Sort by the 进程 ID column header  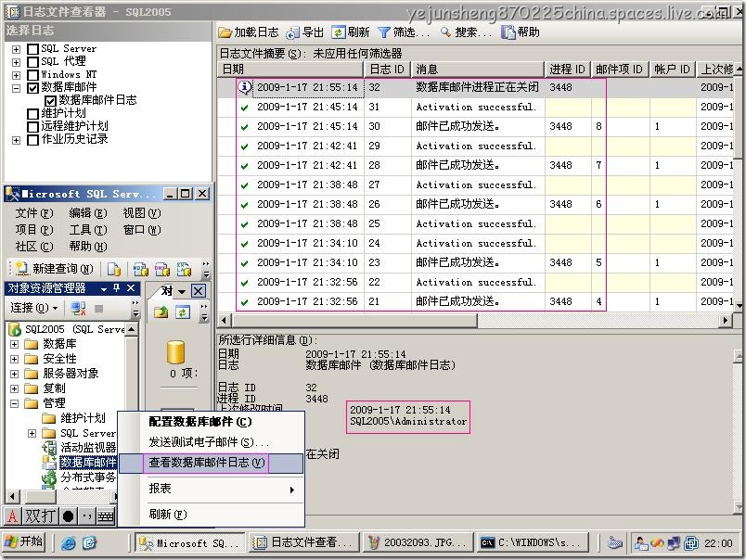(567, 70)
